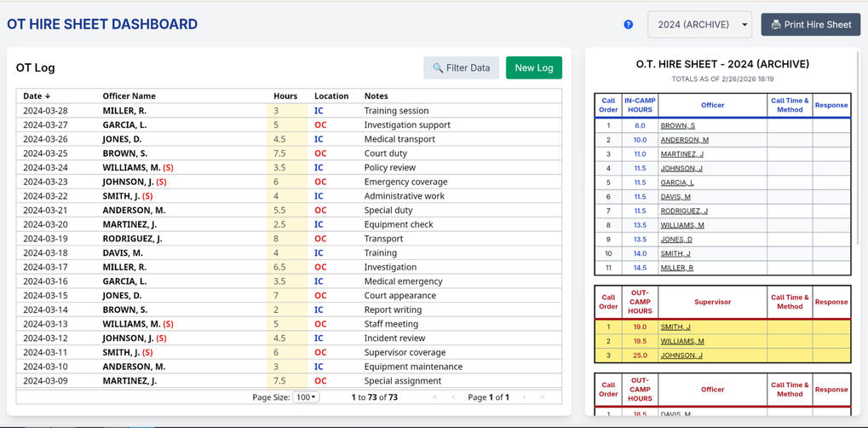Open the Page Size 100 dropdown

305,397
